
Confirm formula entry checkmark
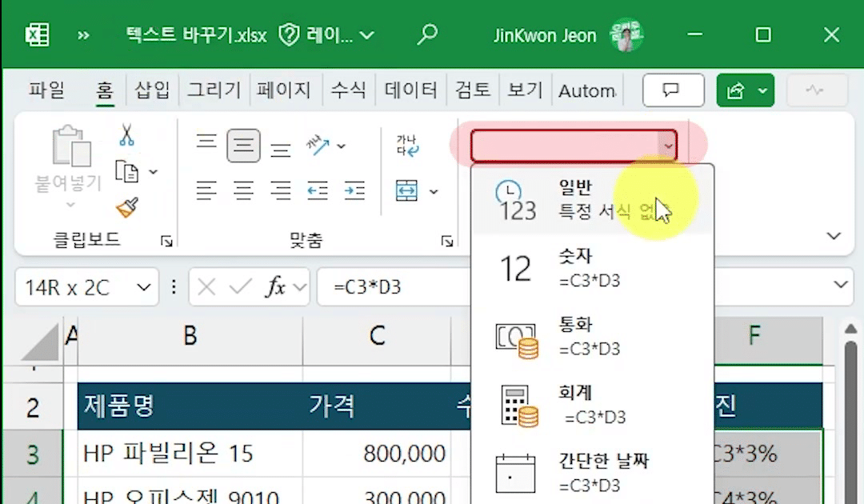[241, 287]
